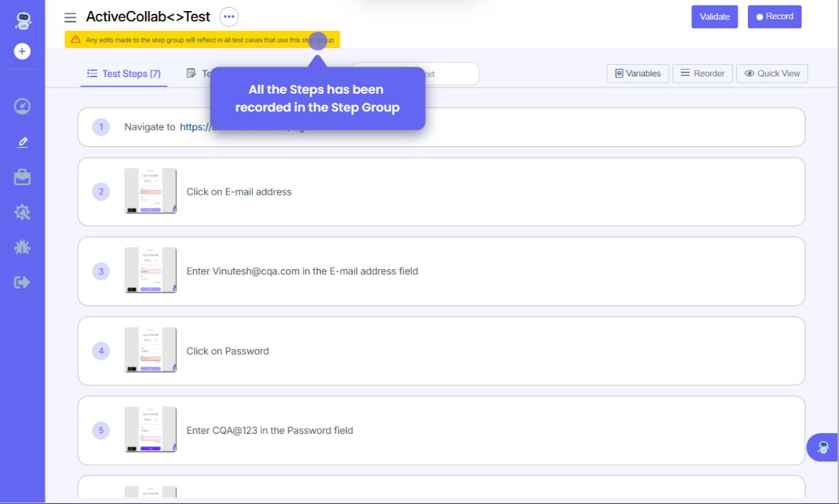Click the Reorder steps button
Viewport: 839px width, 504px height.
pyautogui.click(x=702, y=74)
